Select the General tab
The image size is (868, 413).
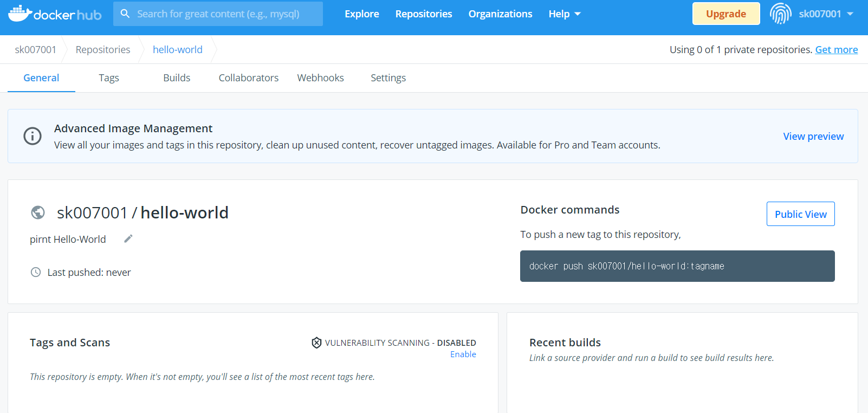(x=41, y=78)
